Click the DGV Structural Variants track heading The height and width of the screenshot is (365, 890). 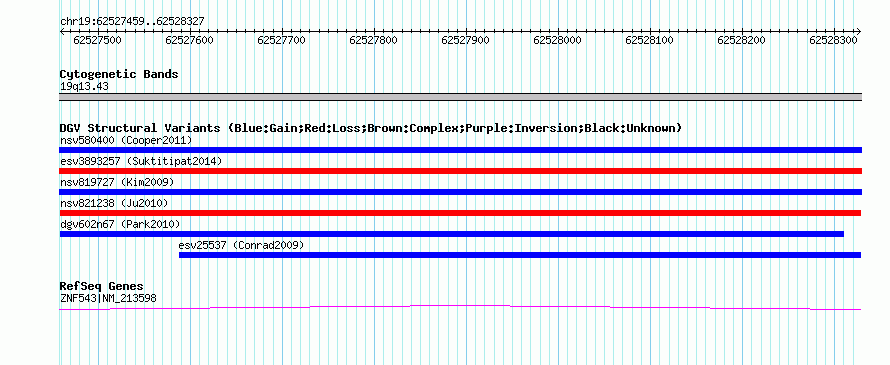(x=370, y=128)
